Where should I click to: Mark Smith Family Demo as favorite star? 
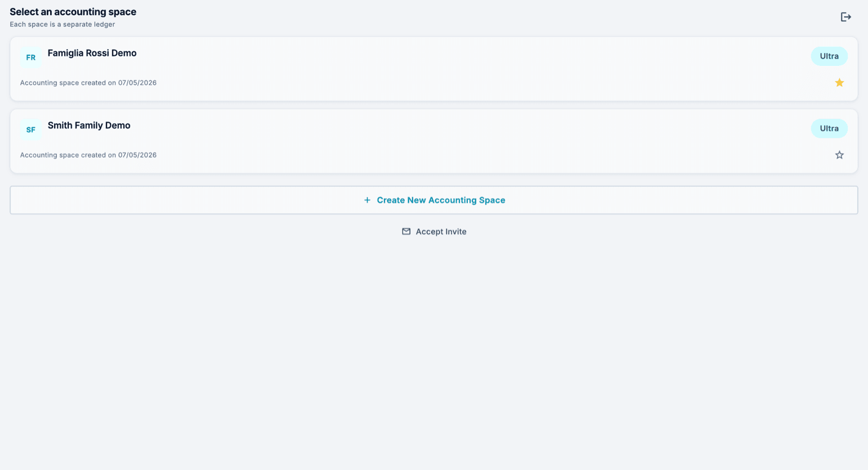coord(839,155)
